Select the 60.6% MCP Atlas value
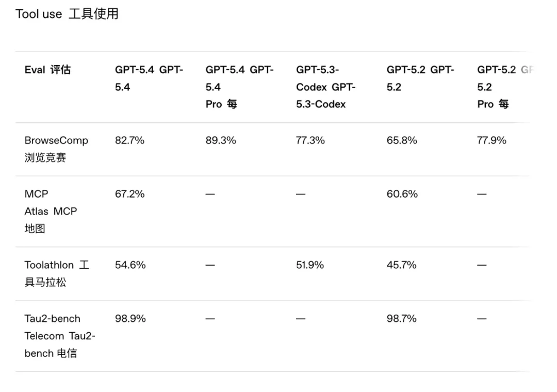 [402, 194]
